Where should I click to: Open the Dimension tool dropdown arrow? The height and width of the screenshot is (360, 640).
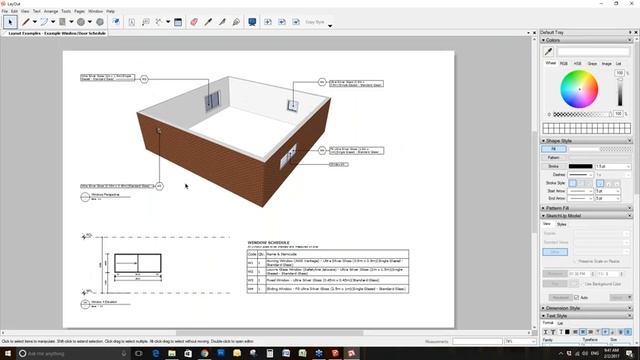168,22
